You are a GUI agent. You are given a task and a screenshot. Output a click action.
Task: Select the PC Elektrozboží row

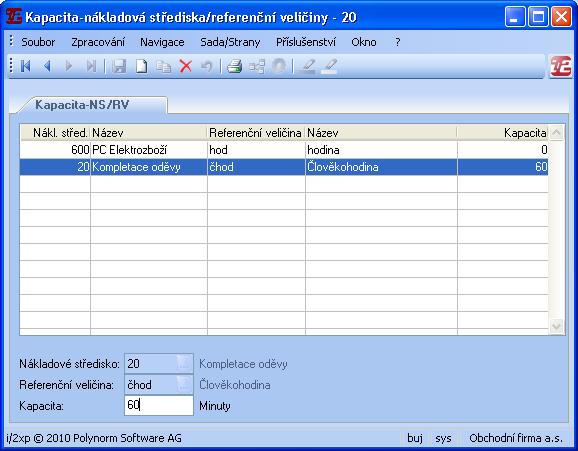click(x=284, y=150)
